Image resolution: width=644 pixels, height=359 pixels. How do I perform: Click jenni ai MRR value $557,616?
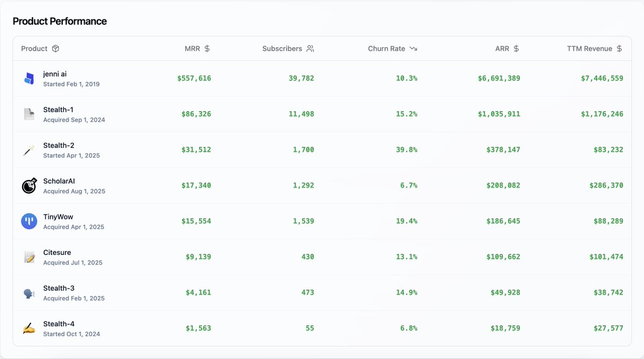coord(194,78)
